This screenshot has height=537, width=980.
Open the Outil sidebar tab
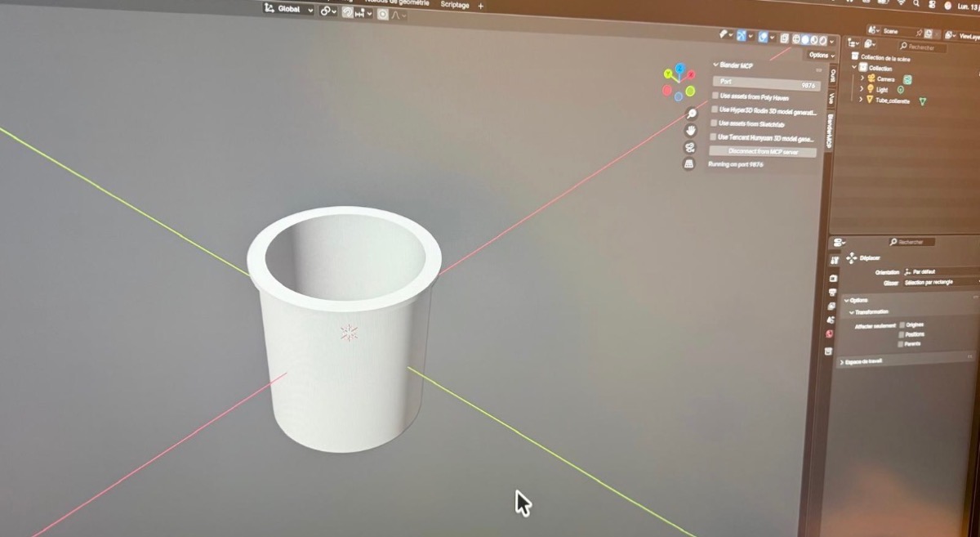[833, 75]
